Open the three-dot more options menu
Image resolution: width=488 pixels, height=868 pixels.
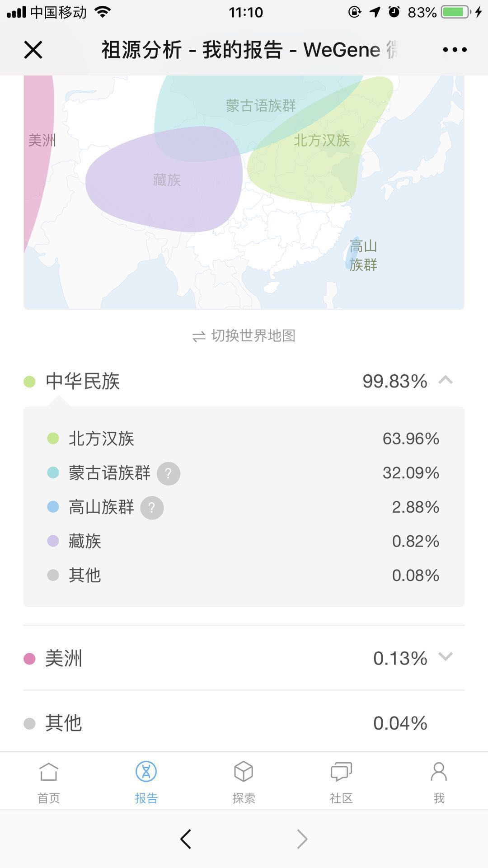pos(455,50)
